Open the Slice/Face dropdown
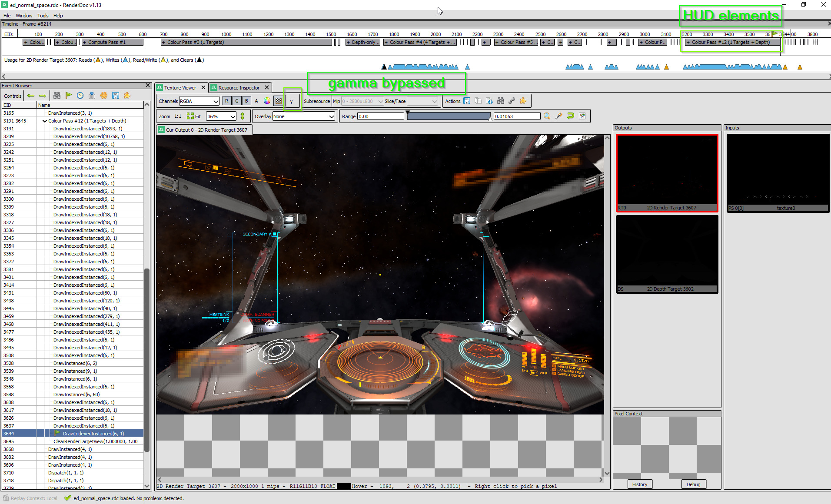Viewport: 831px width, 504px height. [422, 101]
